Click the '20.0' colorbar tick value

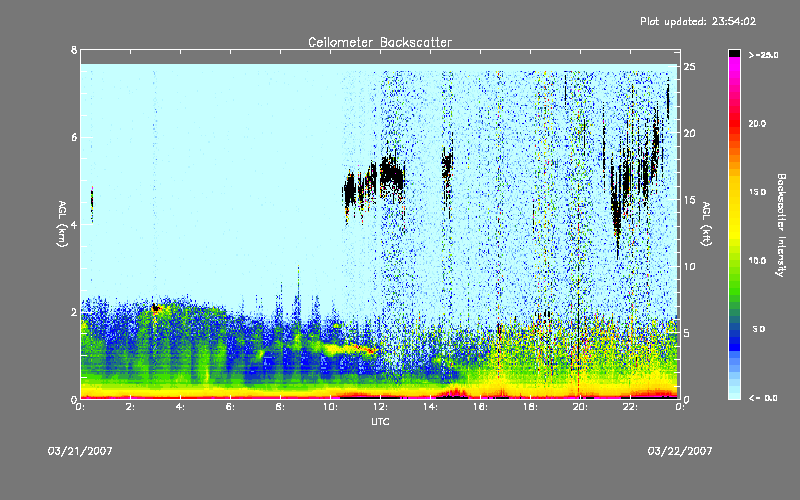coord(757,123)
